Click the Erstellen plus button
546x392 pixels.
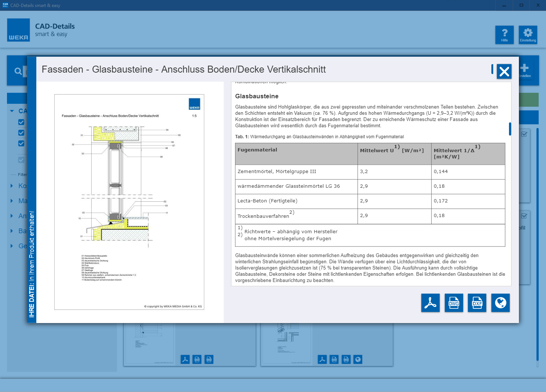coord(524,70)
